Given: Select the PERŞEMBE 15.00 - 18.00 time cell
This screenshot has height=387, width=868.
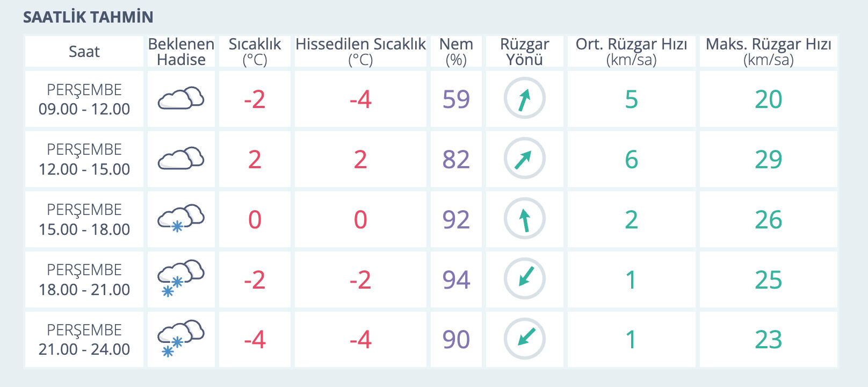Looking at the screenshot, I should pos(84,219).
